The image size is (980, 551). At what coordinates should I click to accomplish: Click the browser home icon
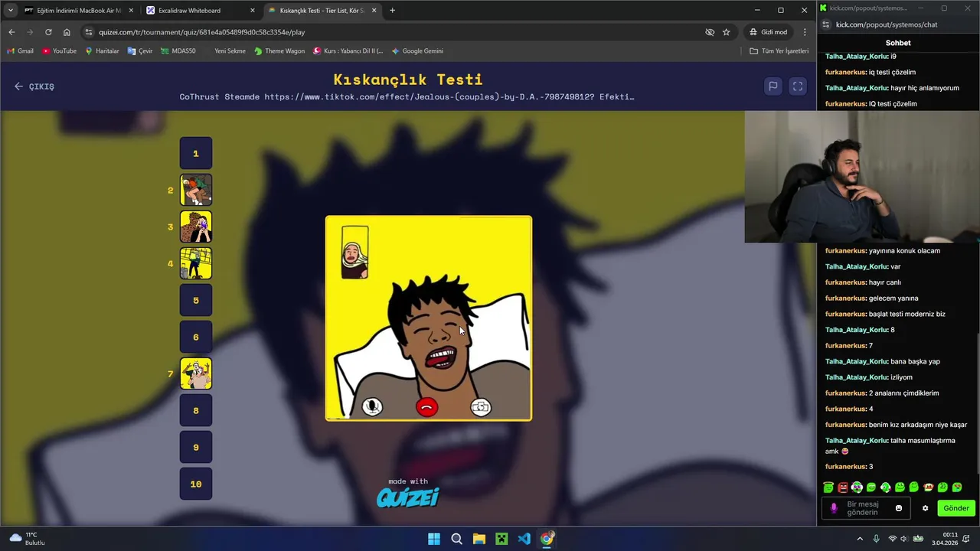pyautogui.click(x=67, y=32)
